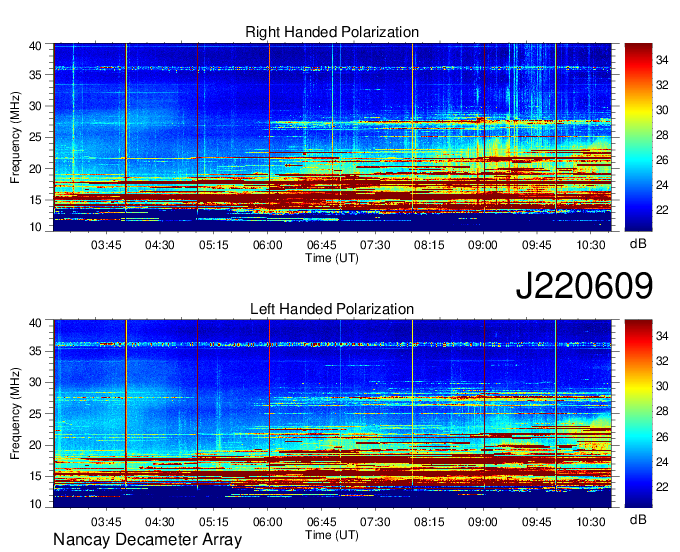Click the 40 MHz tick of Right Handed plot
The width and height of the screenshot is (680, 552).
(x=35, y=46)
